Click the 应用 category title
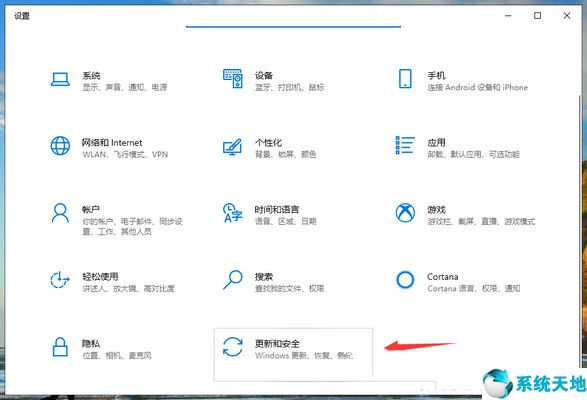 [436, 143]
